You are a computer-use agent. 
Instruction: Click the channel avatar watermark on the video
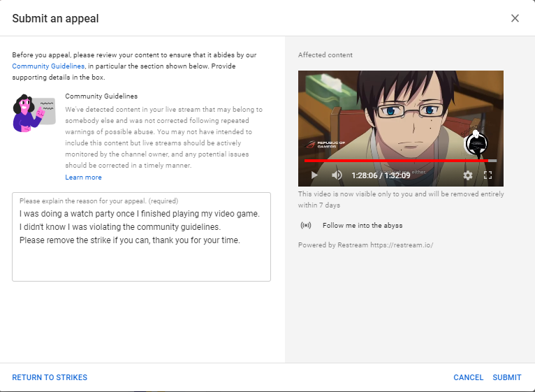click(x=476, y=143)
